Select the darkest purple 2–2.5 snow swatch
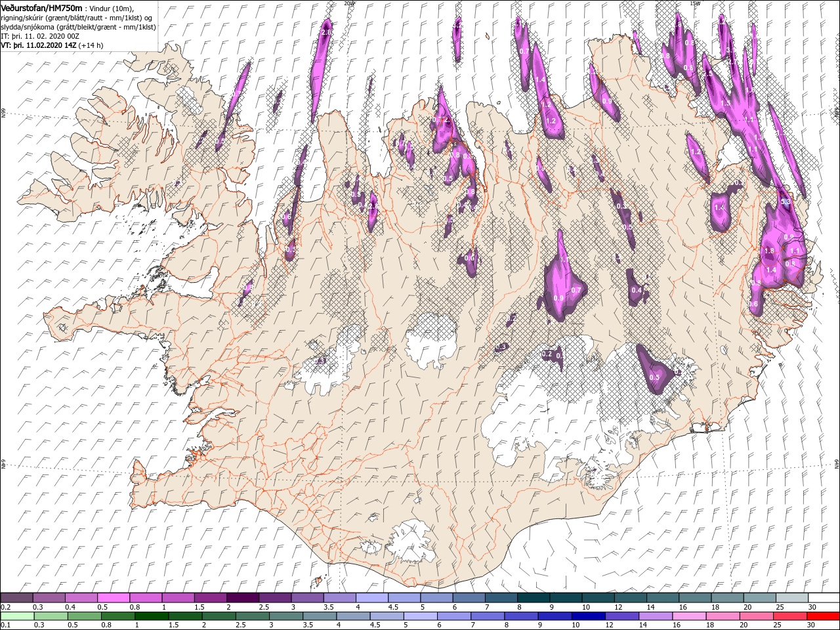The width and height of the screenshot is (840, 630). (242, 598)
